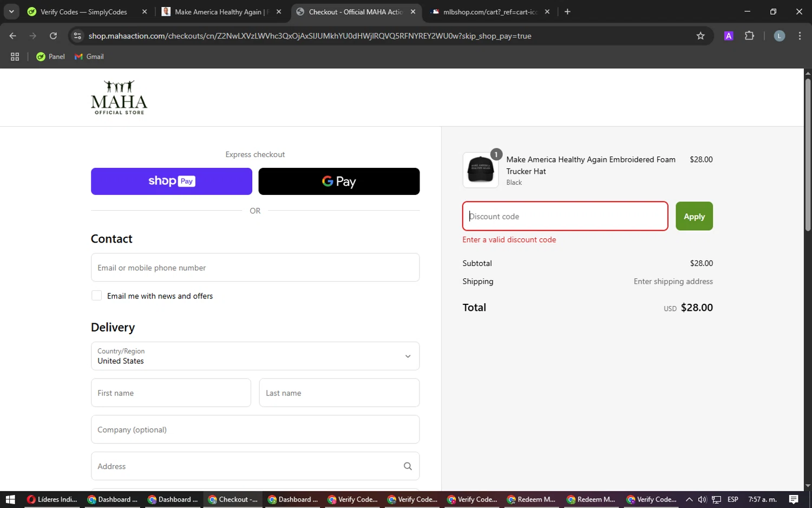Switch to the mlbshop.com cart tab
The height and width of the screenshot is (508, 812).
pos(490,12)
